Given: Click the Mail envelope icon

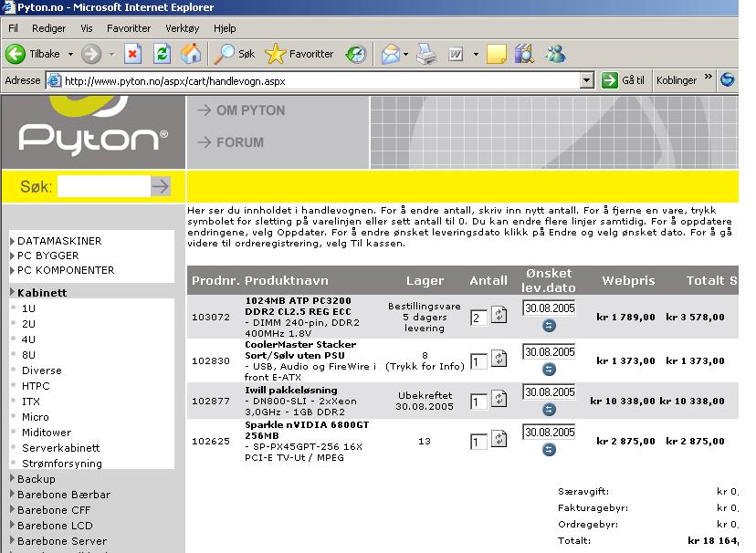Looking at the screenshot, I should click(391, 54).
